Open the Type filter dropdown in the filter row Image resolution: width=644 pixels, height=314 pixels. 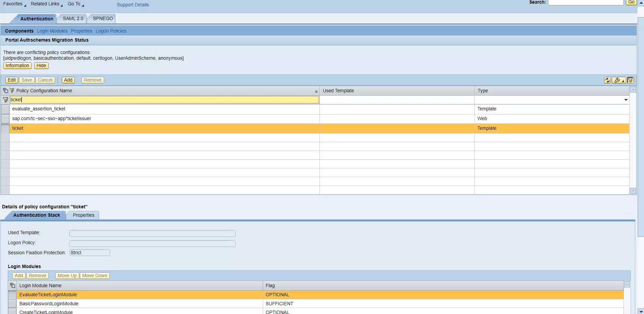click(626, 100)
